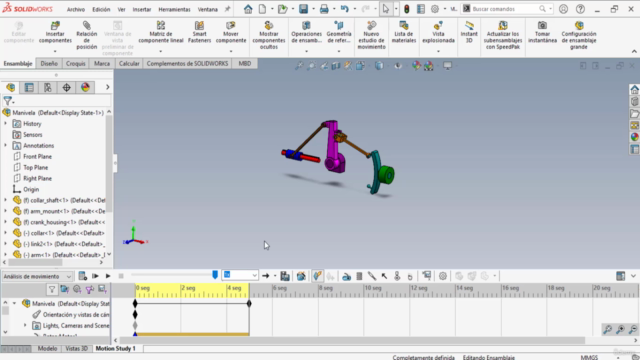Click the Help question mark icon
The height and width of the screenshot is (360, 640).
[580, 9]
